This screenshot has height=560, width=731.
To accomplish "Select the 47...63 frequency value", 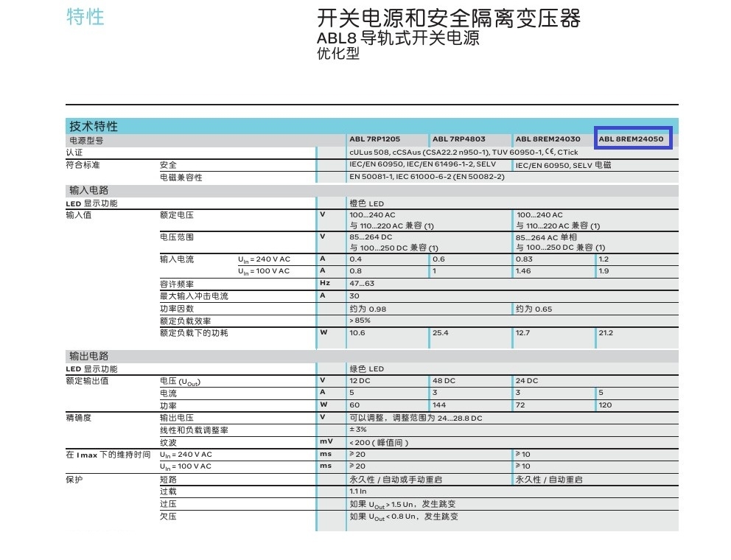I will (362, 284).
